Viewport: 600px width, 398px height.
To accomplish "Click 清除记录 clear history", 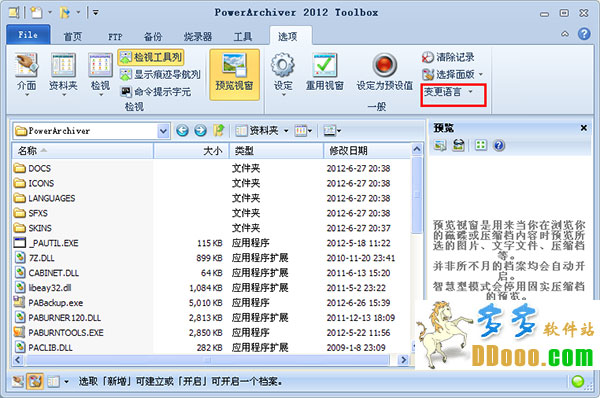I will tap(448, 57).
